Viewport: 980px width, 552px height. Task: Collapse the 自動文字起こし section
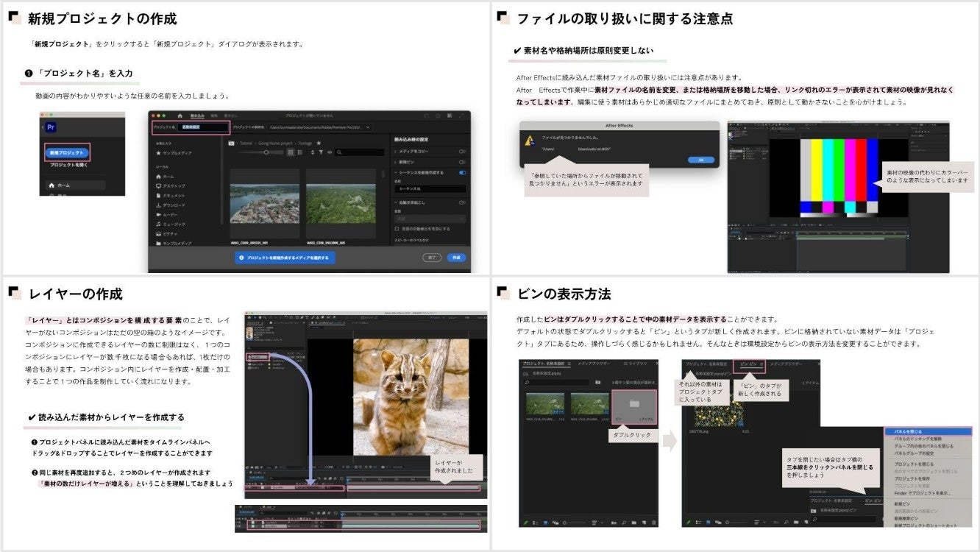[x=397, y=202]
